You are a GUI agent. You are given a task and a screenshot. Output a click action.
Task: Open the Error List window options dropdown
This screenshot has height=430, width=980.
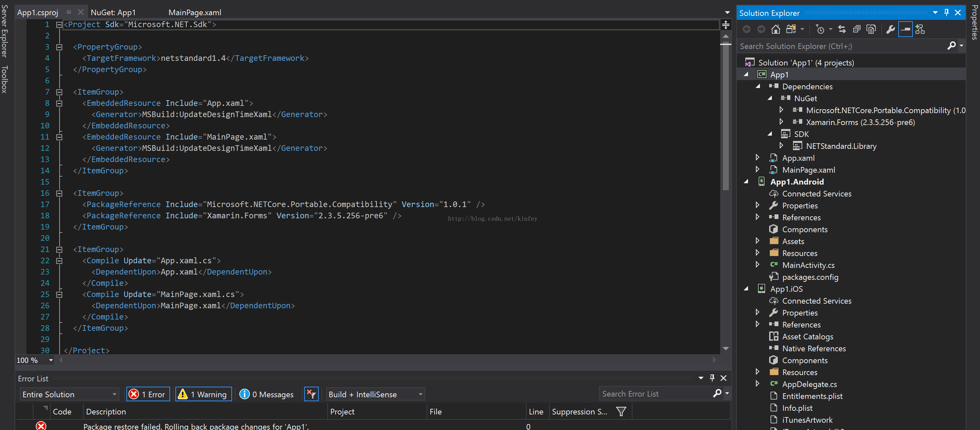click(x=701, y=378)
